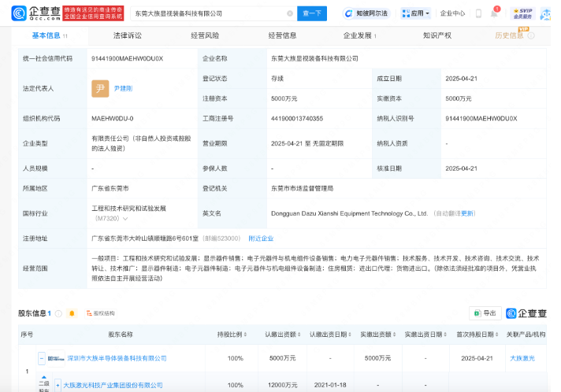Click the 查一下 search button
This screenshot has width=561, height=392.
coord(312,13)
